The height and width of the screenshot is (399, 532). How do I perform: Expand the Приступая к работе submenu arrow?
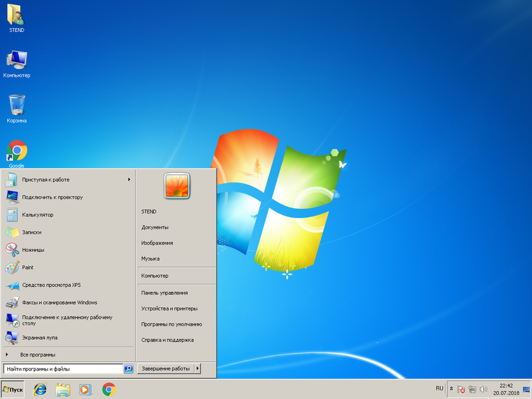[x=129, y=179]
